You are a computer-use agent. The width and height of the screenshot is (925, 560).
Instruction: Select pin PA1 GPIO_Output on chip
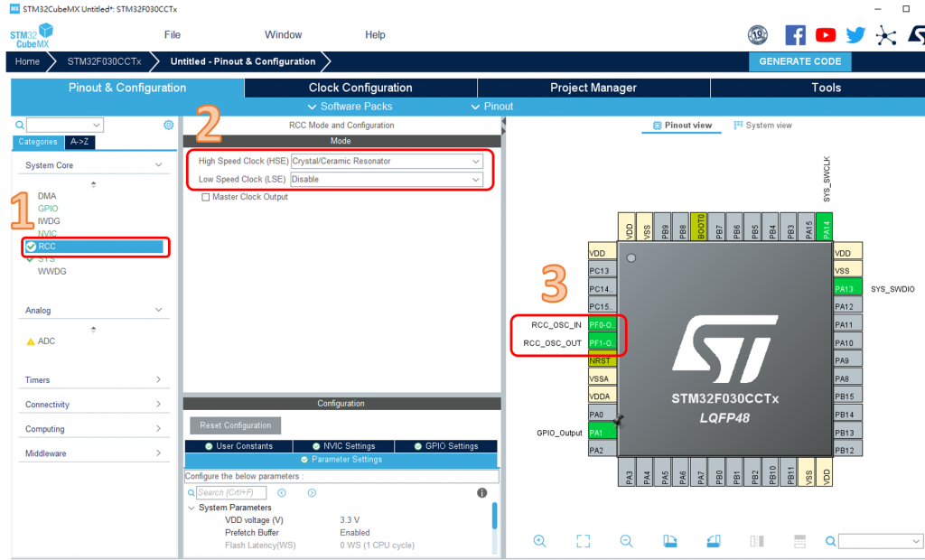pyautogui.click(x=602, y=433)
